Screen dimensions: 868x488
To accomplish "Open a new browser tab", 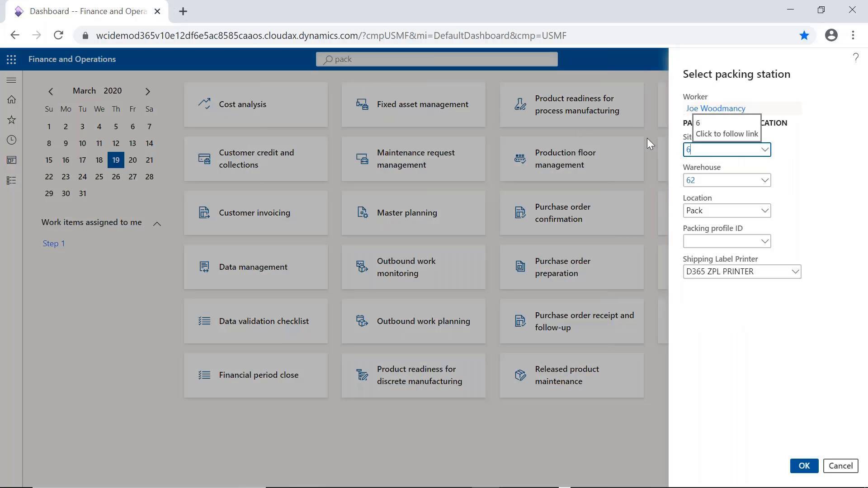I will (x=183, y=11).
